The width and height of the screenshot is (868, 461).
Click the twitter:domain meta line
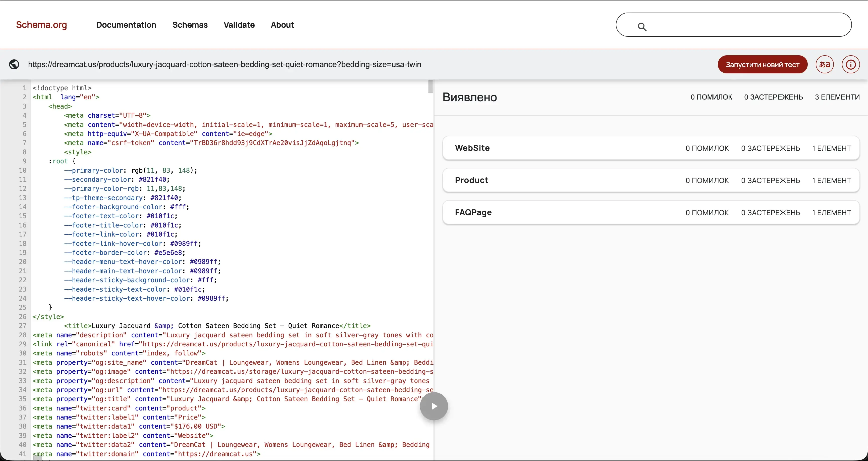coord(147,454)
